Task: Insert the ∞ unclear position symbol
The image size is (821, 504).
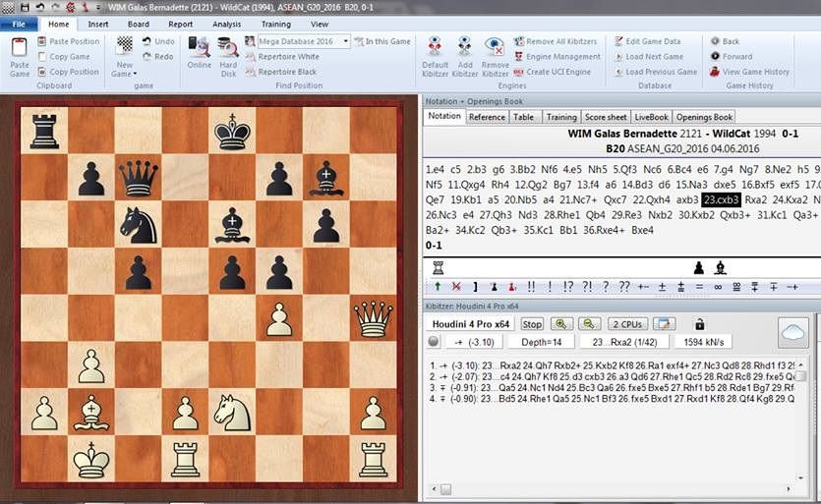Action: (x=718, y=286)
